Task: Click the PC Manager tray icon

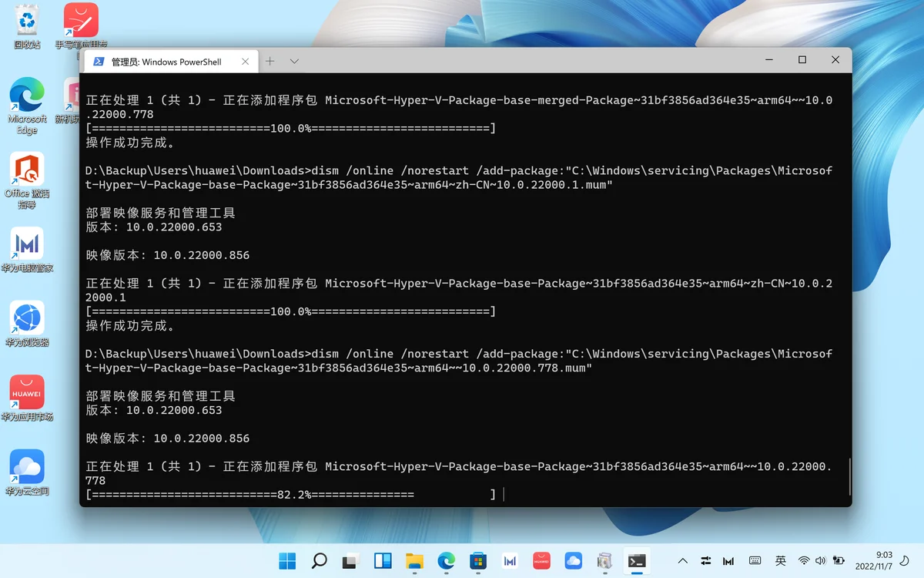Action: [729, 561]
